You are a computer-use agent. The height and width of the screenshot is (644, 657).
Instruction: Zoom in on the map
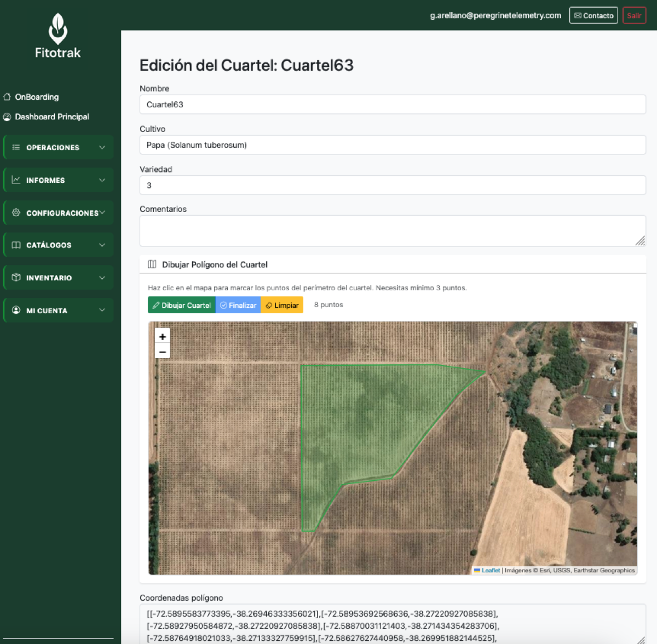click(x=163, y=336)
